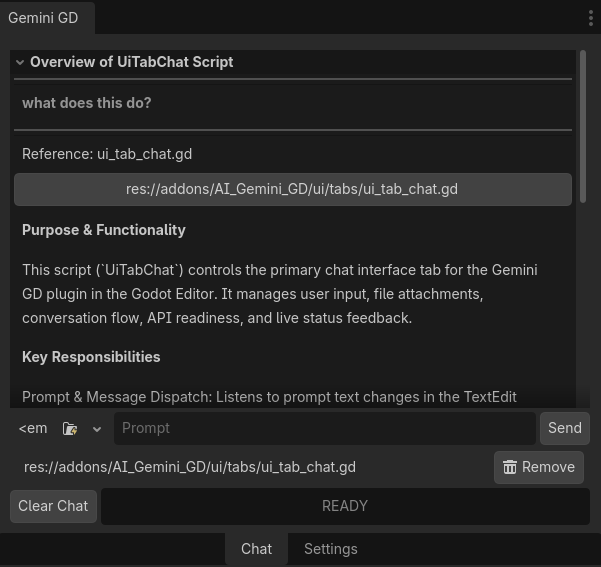This screenshot has height=567, width=601.
Task: Click the 'what does this do?' user message
Action: (87, 103)
